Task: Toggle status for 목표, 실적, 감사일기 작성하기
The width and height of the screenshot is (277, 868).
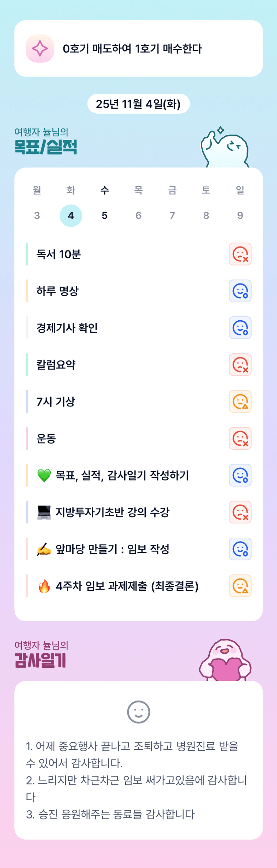Action: tap(240, 475)
